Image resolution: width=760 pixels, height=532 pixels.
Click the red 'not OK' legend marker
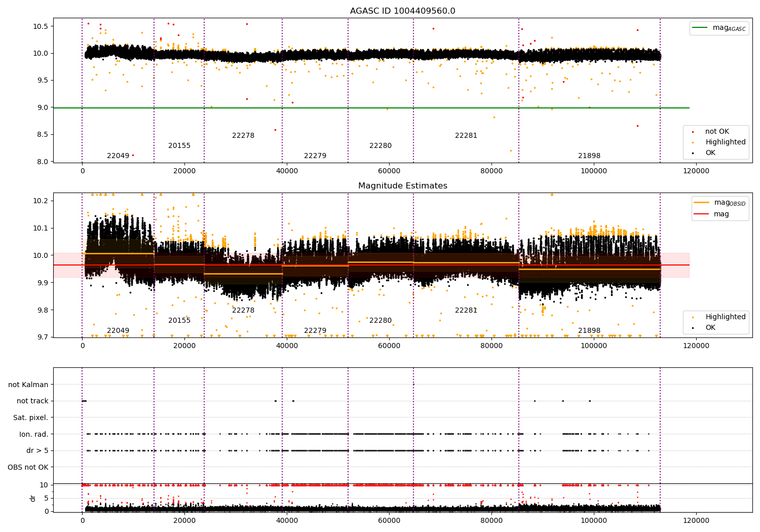point(693,132)
